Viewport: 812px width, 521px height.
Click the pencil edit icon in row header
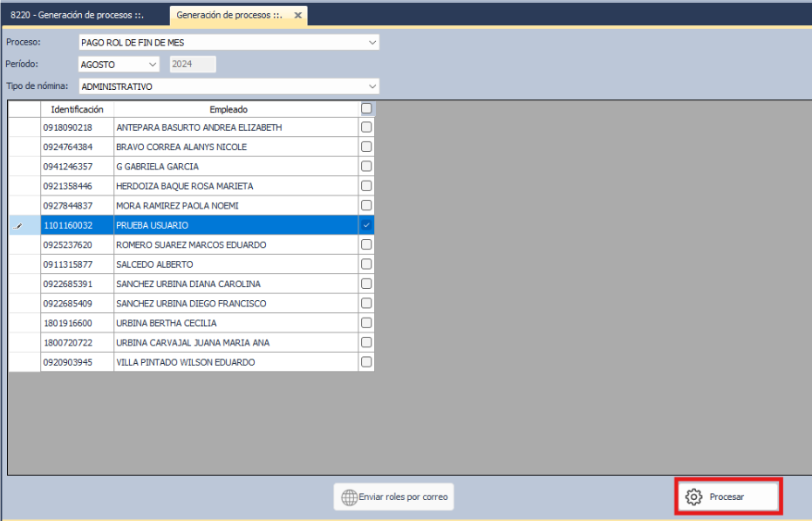[x=19, y=226]
